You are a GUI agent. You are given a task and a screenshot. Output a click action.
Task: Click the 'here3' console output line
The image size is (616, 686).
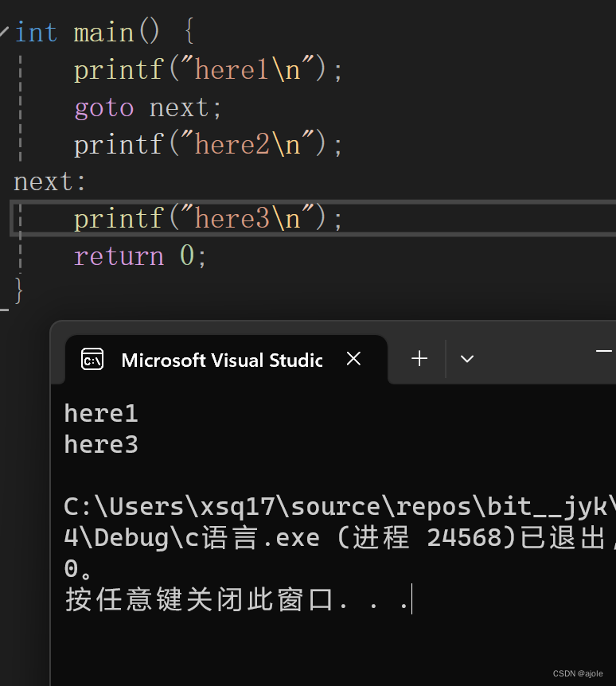pyautogui.click(x=101, y=445)
